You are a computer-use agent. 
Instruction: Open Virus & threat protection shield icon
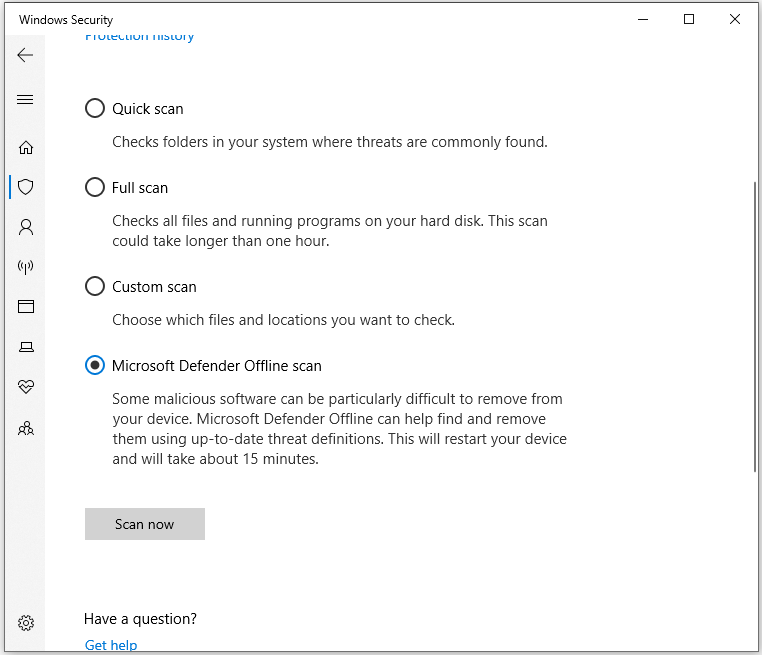tap(26, 187)
